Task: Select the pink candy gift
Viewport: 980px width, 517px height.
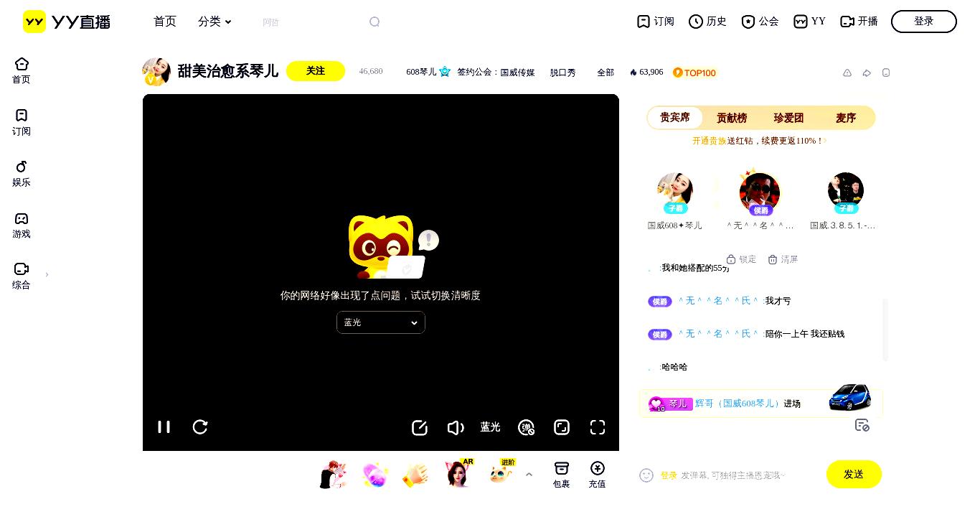Action: 375,475
